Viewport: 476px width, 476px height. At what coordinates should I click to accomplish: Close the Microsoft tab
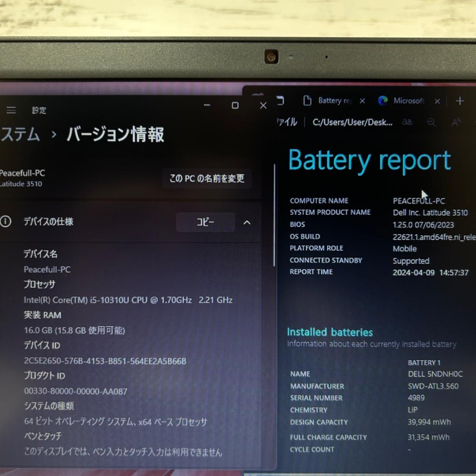(x=437, y=100)
